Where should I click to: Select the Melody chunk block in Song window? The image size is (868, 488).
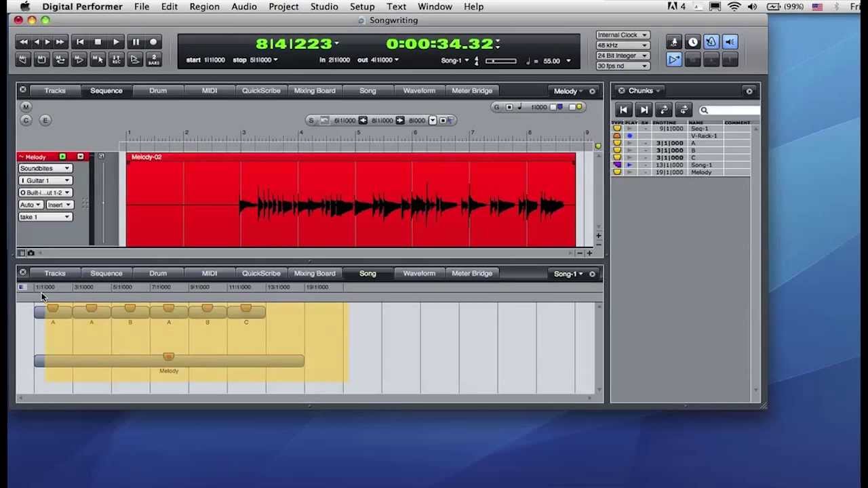[169, 360]
